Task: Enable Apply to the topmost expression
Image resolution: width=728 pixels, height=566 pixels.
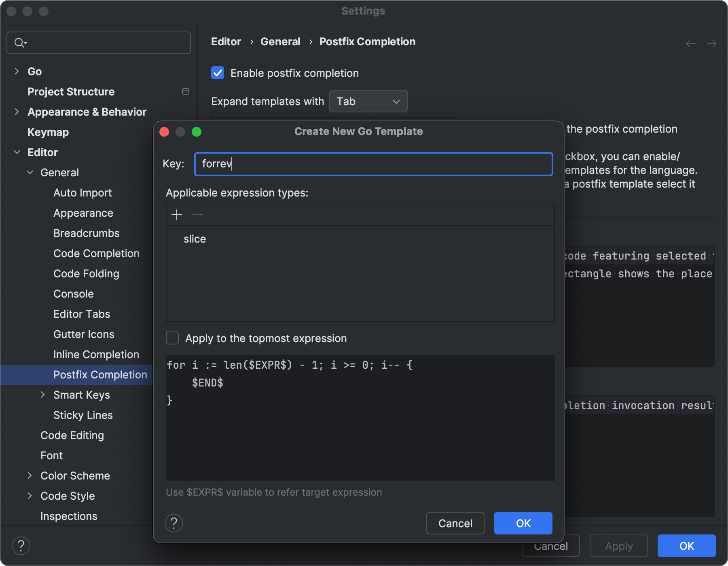Action: [172, 338]
